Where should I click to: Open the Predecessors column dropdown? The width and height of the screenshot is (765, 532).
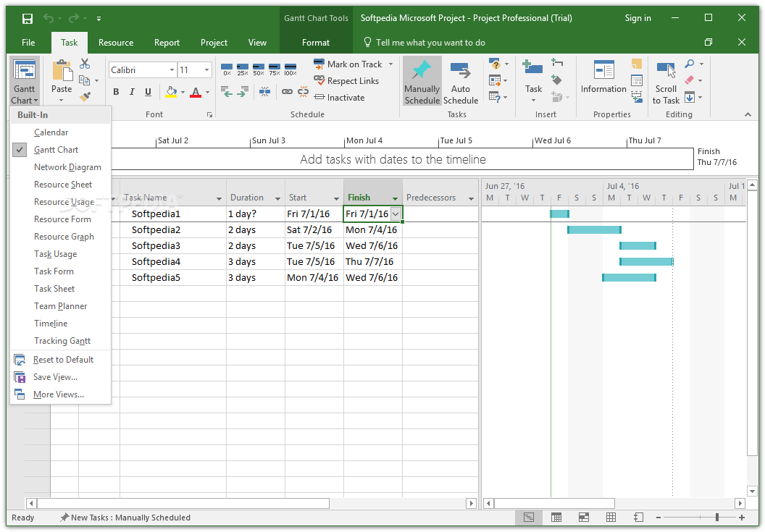coord(471,198)
